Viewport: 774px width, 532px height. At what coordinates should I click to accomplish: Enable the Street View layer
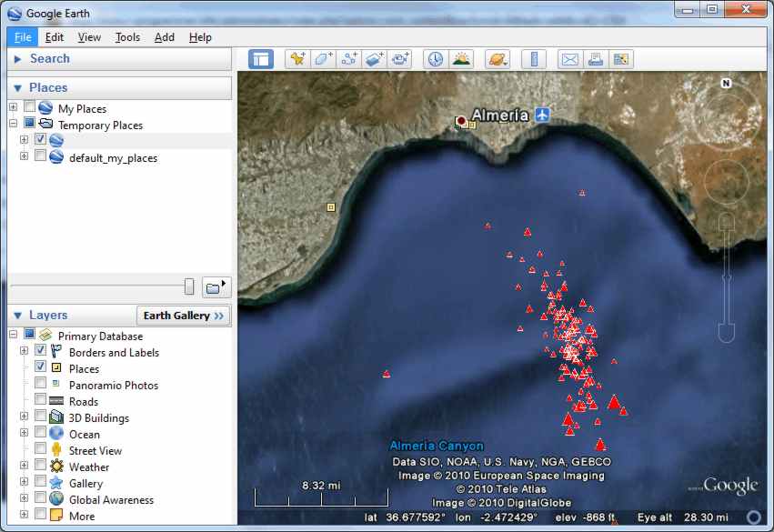[41, 448]
